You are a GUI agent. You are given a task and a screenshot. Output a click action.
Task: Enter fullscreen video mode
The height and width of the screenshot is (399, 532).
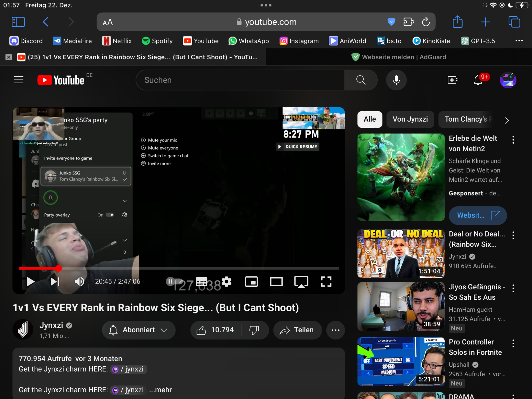tap(326, 281)
